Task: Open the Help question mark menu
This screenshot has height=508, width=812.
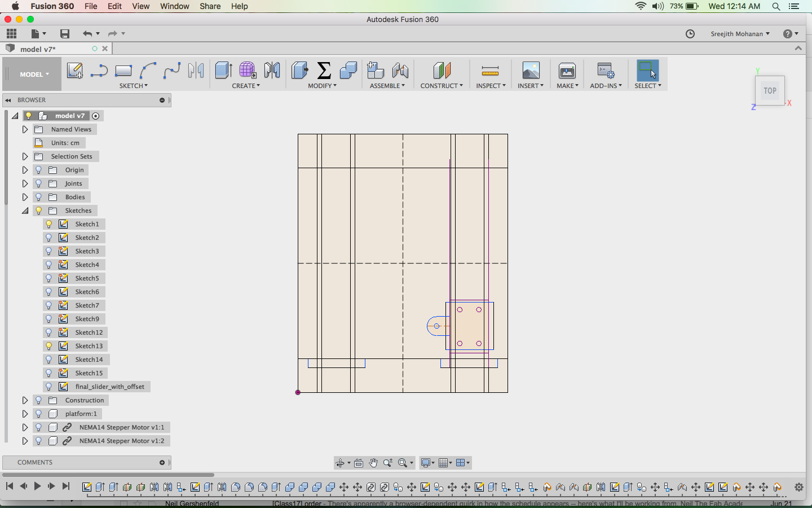Action: tap(791, 34)
